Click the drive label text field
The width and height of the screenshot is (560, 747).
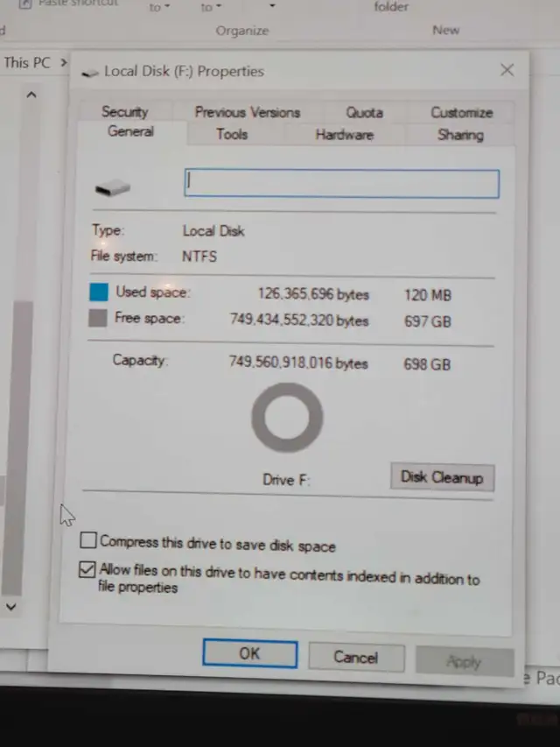[x=342, y=184]
